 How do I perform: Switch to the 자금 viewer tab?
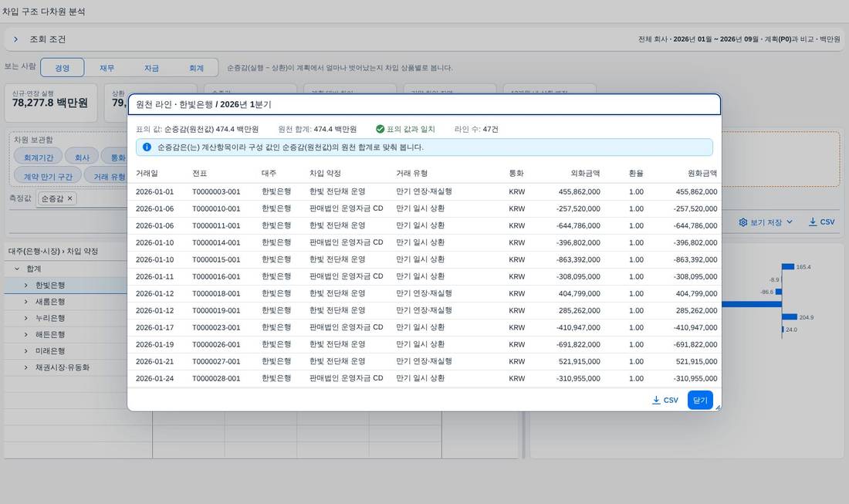click(151, 68)
